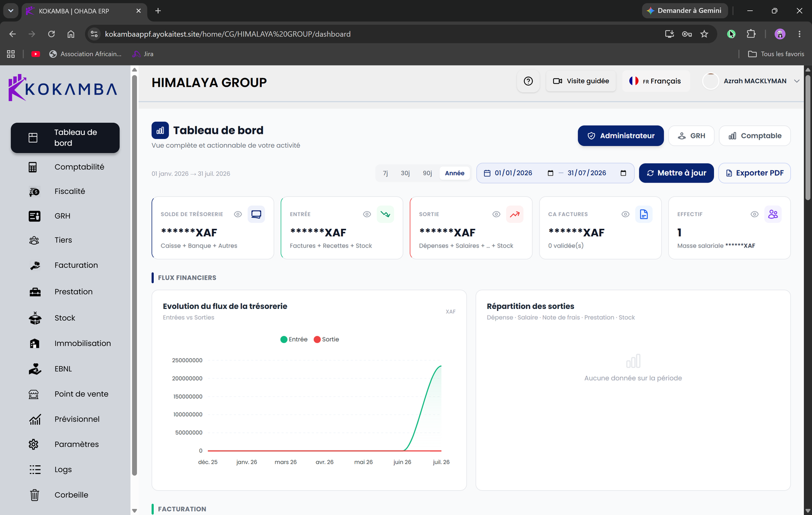Open the browser tab search dropdown arrow
The height and width of the screenshot is (515, 812).
(11, 11)
